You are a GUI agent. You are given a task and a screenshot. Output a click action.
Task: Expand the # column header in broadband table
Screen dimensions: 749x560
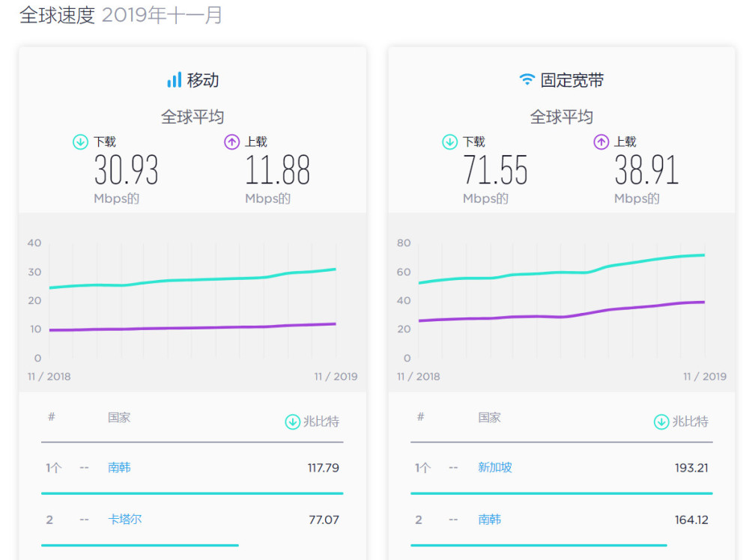(420, 418)
